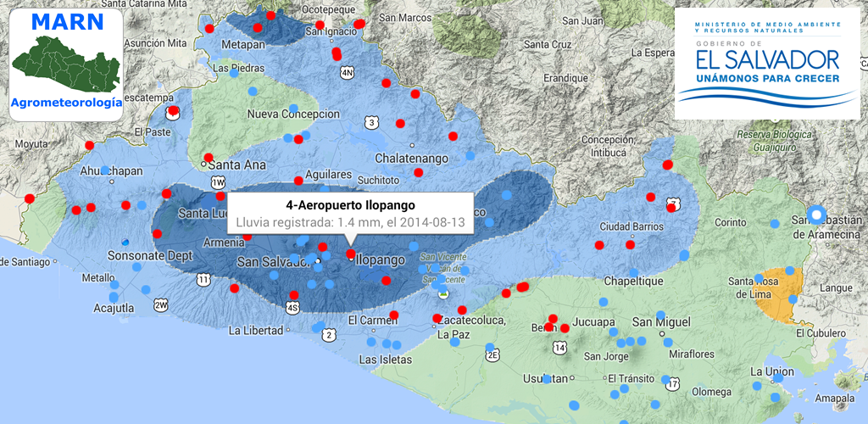Click the 1W highway shield near Santa Ana
Screen dimensions: 868x424
point(218,181)
